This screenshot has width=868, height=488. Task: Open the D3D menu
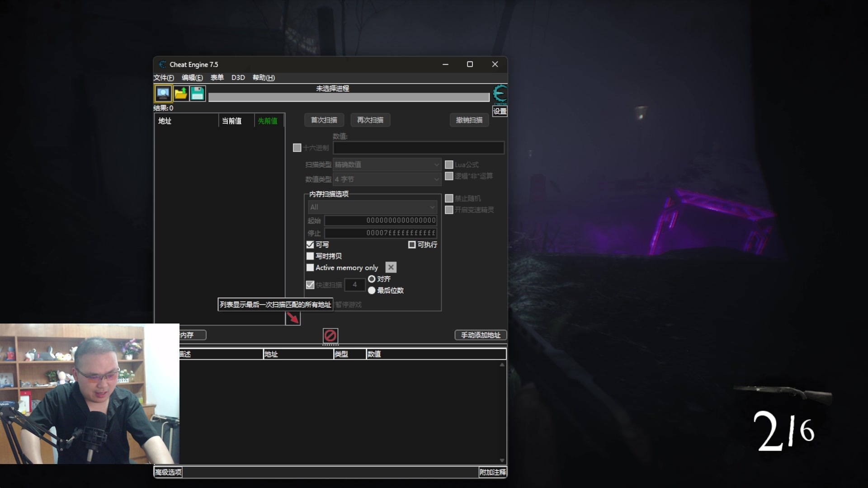pyautogui.click(x=238, y=78)
